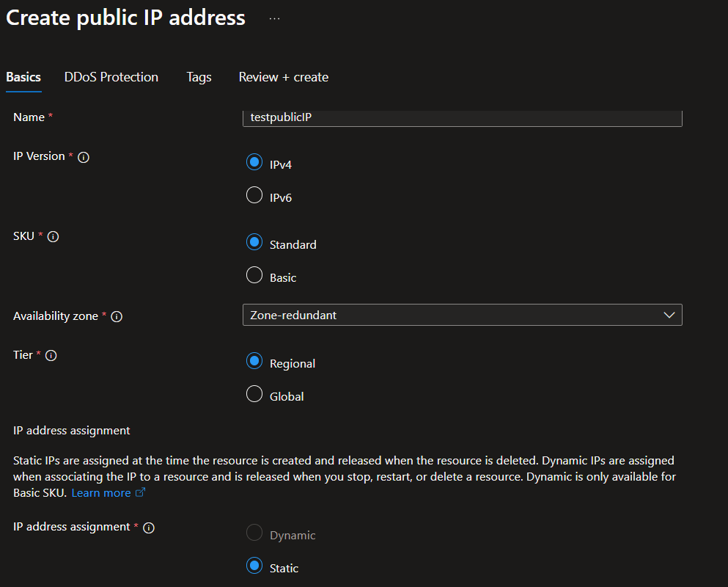Select the IPv6 IP version
Screen dimensions: 728x587
(x=254, y=195)
